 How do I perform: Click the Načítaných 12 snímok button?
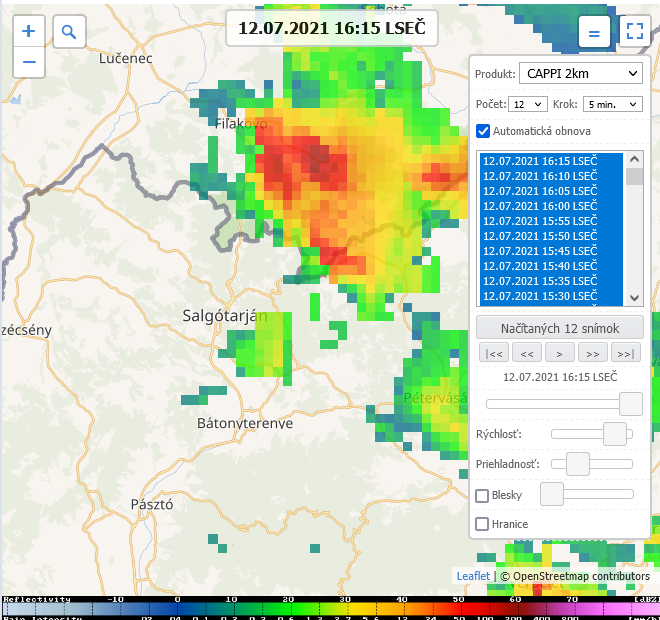tap(560, 328)
